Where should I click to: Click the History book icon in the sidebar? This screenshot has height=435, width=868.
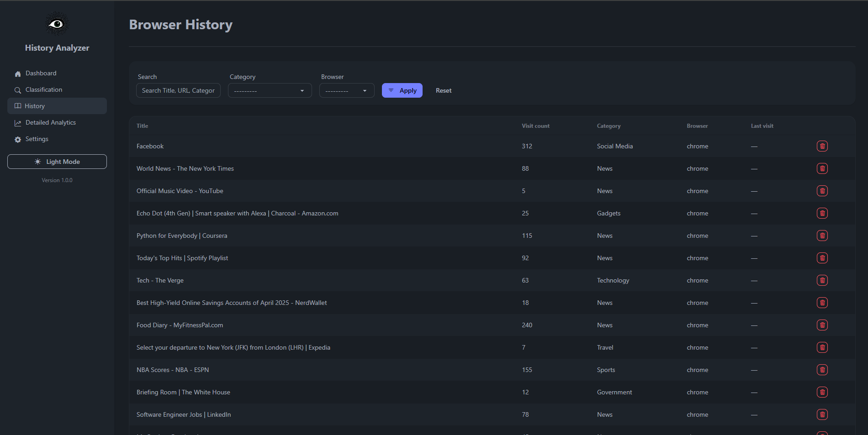[17, 106]
